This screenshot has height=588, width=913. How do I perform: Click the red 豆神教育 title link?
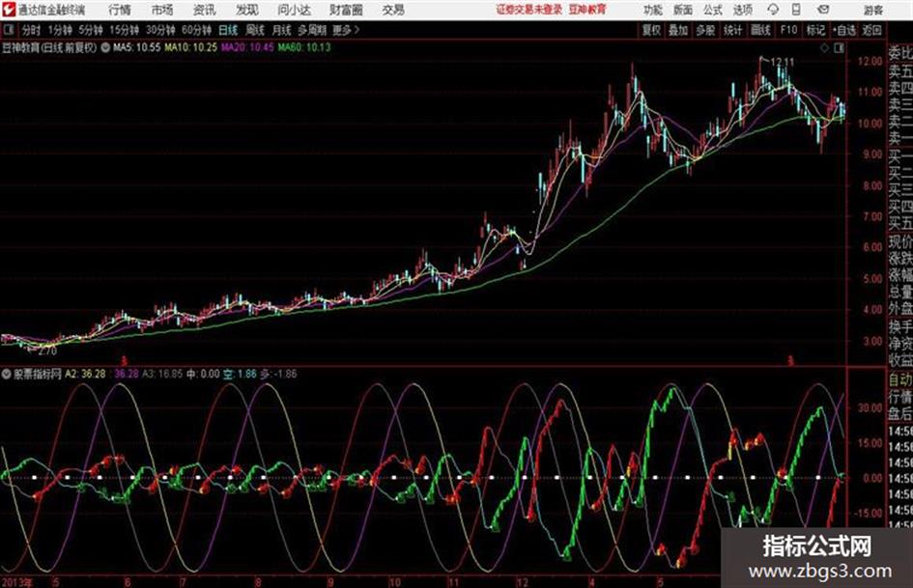(x=587, y=10)
